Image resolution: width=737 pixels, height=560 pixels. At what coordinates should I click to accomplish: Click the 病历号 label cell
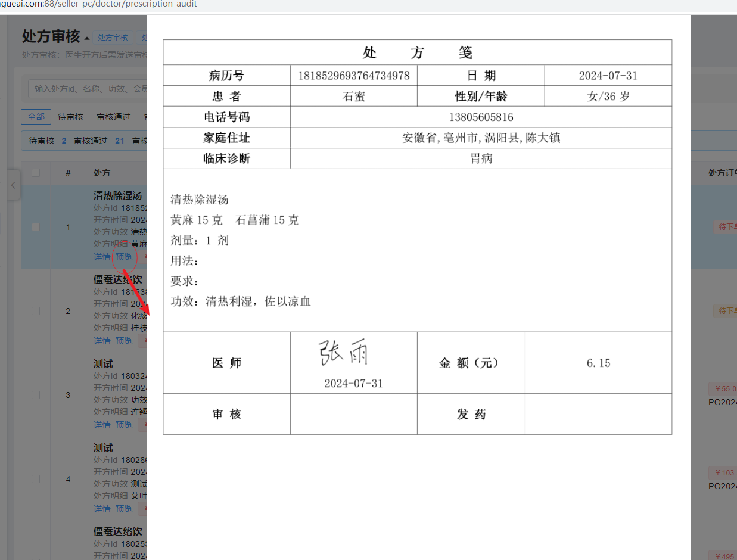[x=227, y=76]
